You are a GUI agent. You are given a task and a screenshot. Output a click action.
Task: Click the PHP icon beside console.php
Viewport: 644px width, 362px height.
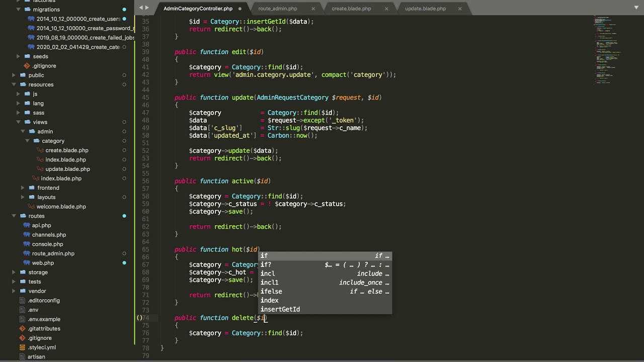pyautogui.click(x=27, y=244)
